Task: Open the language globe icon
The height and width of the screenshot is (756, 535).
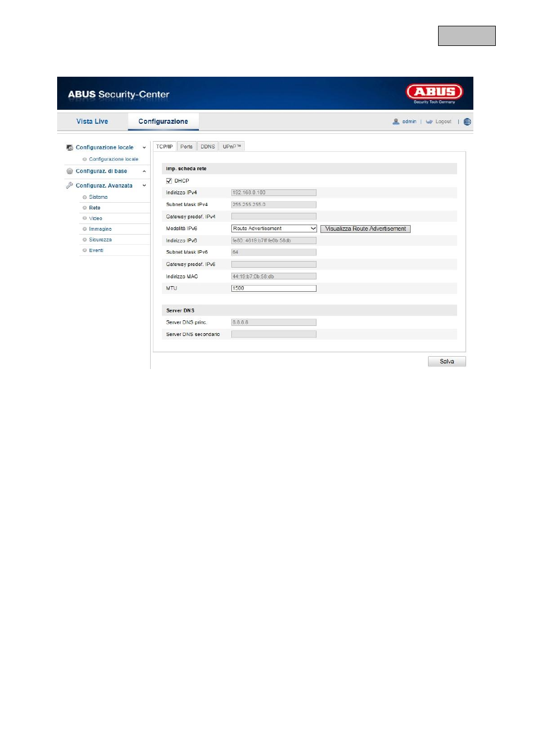Action: click(467, 122)
